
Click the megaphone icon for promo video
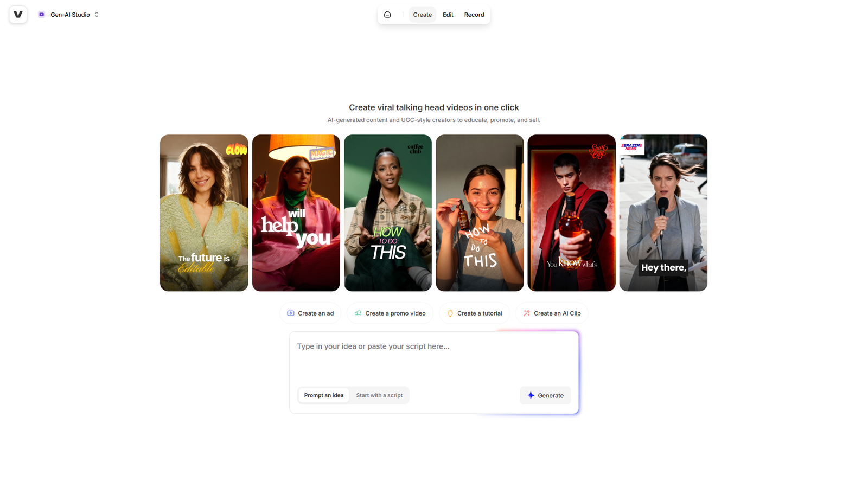point(358,313)
